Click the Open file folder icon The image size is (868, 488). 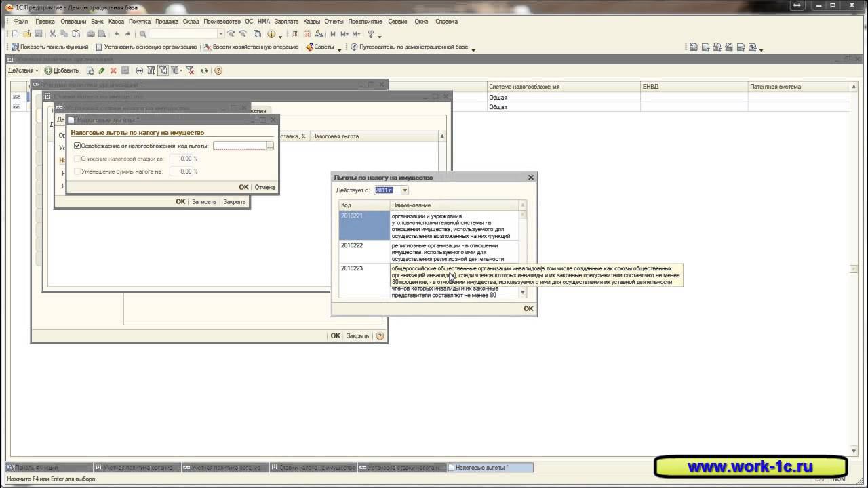26,34
